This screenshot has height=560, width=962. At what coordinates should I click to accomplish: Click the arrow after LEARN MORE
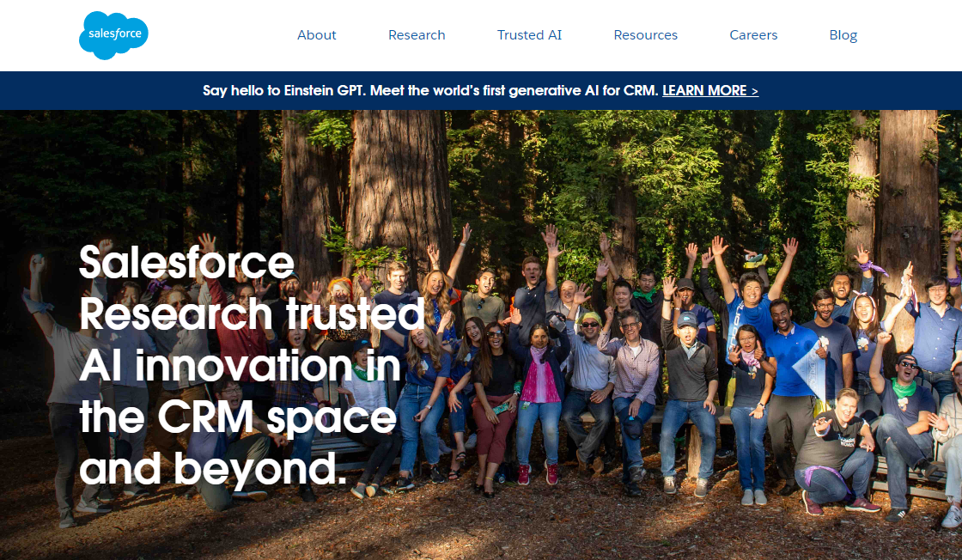click(755, 91)
